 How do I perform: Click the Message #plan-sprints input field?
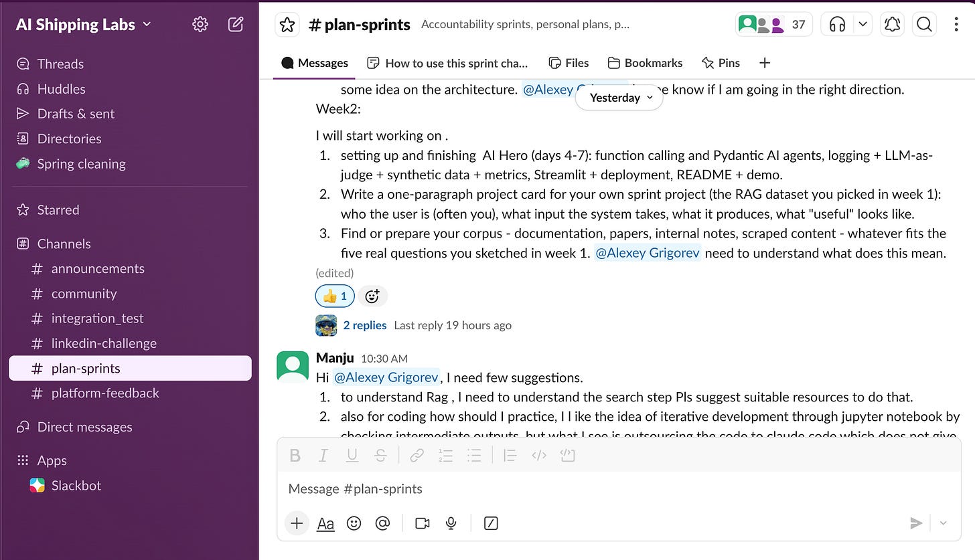click(x=619, y=488)
